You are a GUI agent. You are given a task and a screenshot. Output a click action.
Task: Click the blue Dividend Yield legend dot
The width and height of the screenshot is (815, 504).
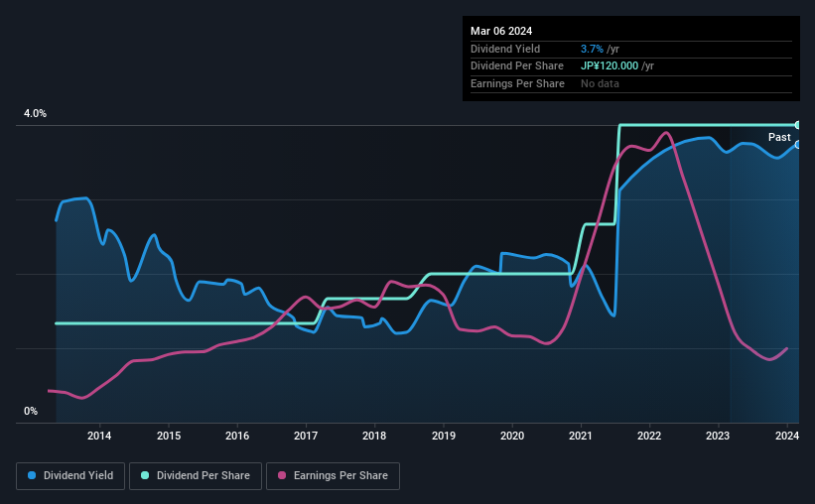(x=32, y=475)
